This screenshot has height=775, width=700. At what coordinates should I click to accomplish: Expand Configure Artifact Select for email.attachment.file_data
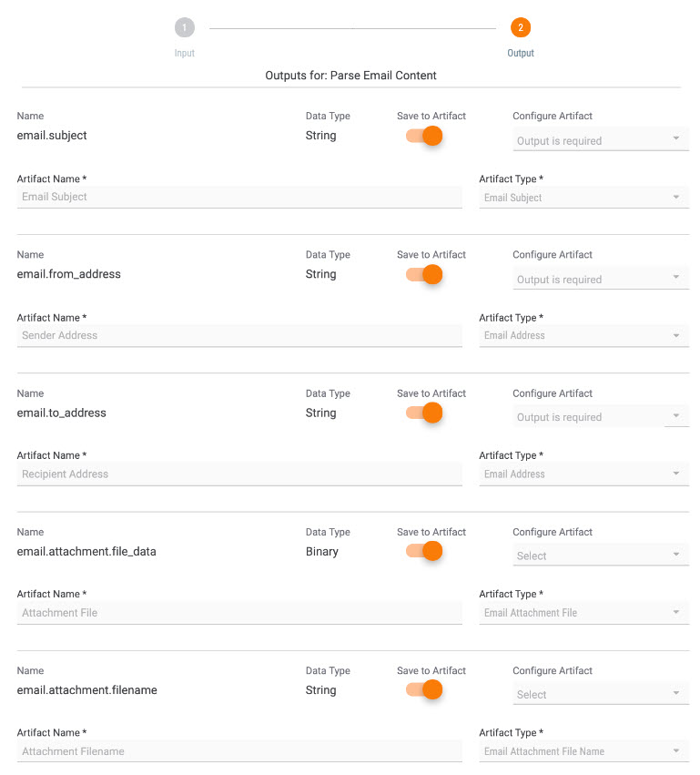600,555
